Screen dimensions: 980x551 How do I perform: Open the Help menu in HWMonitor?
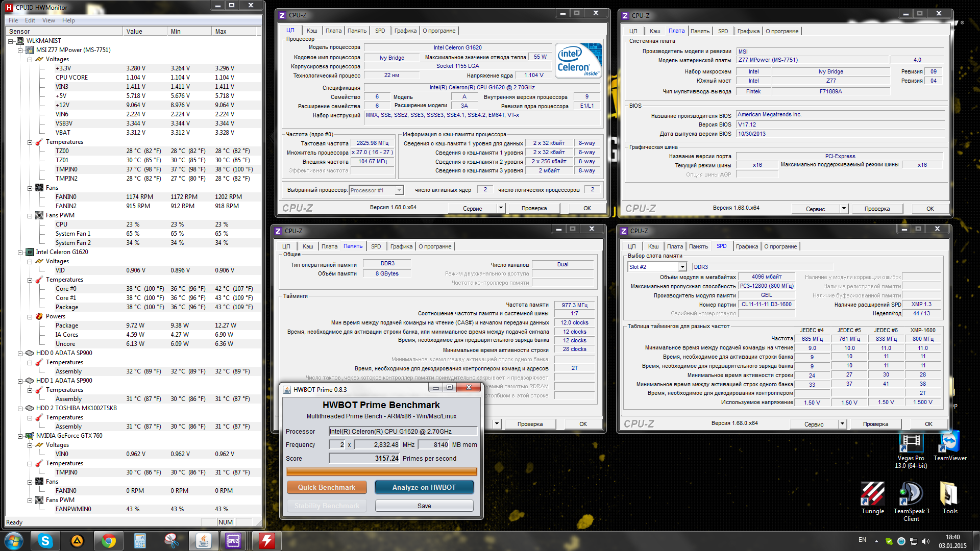click(68, 20)
